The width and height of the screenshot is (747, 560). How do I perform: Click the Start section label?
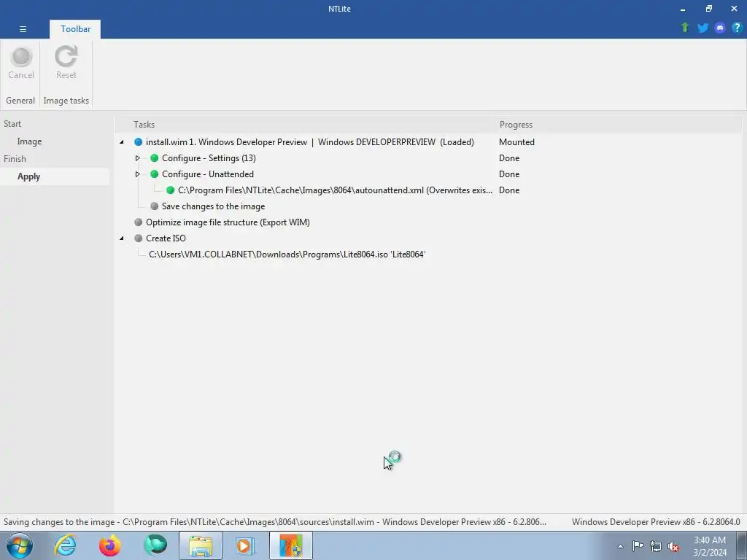[12, 124]
